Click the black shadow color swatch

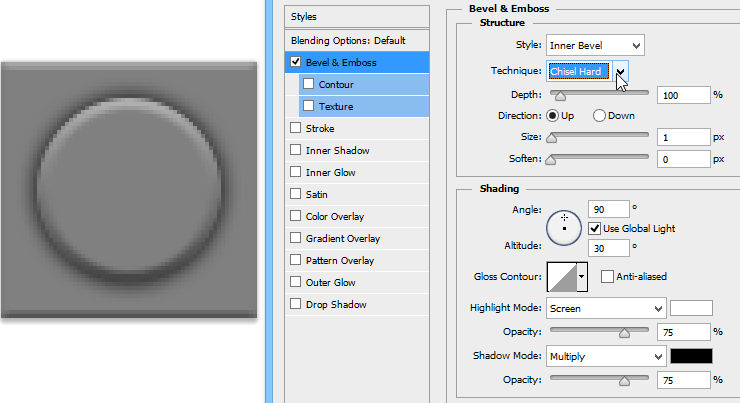pos(691,356)
